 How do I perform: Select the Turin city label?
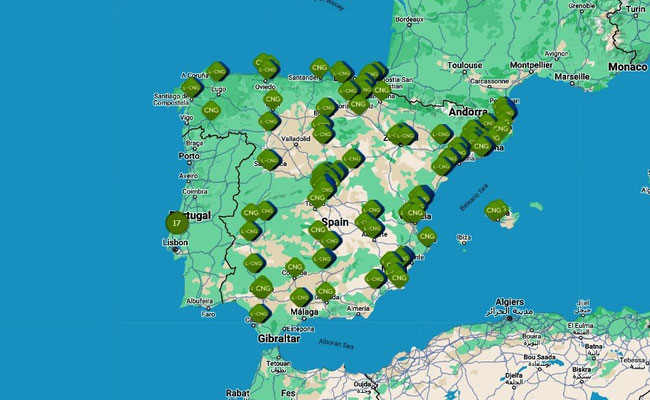point(635,9)
